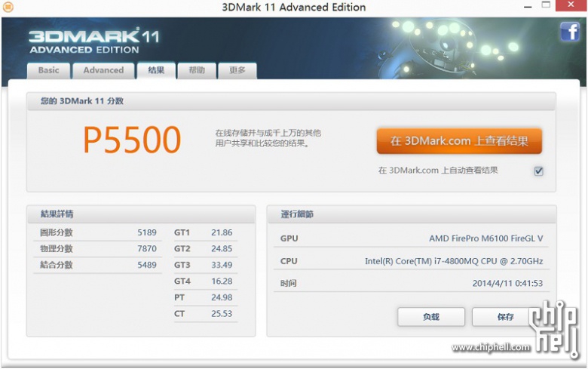Click the physics score value 7870
This screenshot has height=369, width=588.
[x=147, y=248]
